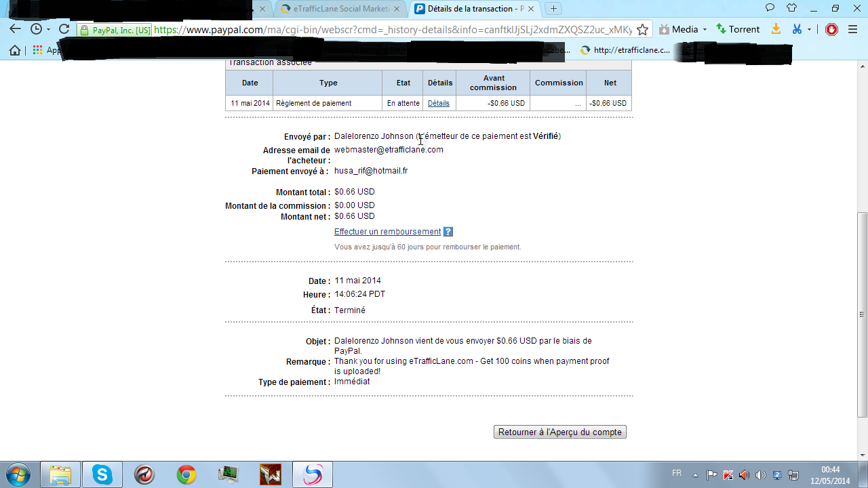The image size is (868, 488).
Task: Click the Type column header
Action: point(328,83)
